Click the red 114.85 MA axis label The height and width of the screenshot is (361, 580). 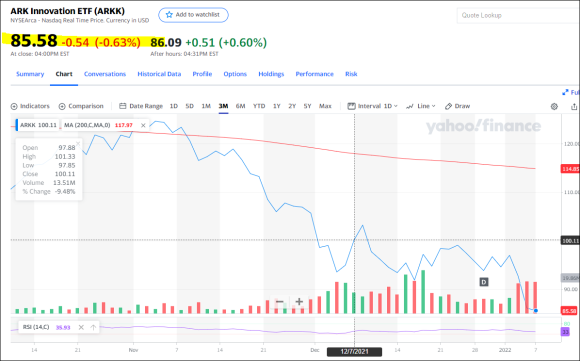(570, 169)
